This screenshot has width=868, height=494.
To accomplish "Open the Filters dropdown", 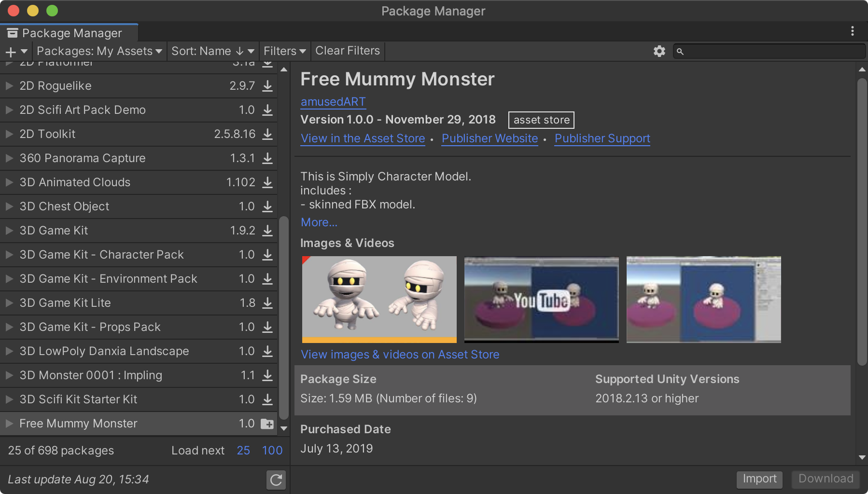I will (x=285, y=51).
